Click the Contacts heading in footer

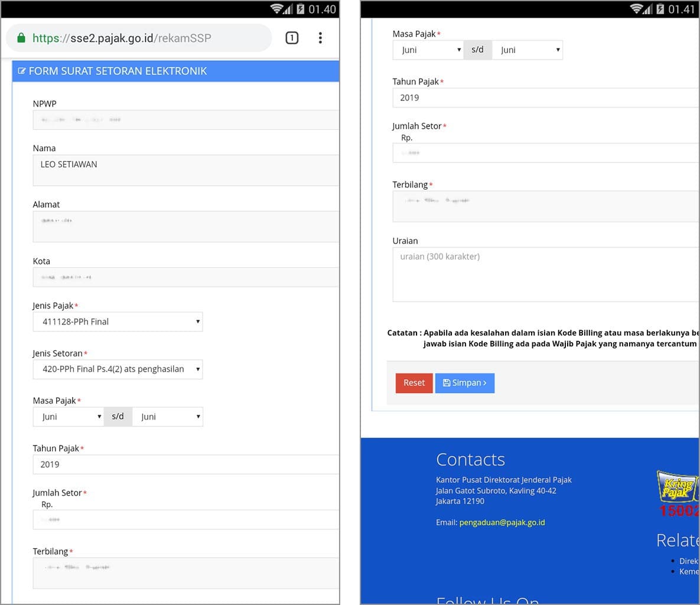coord(471,460)
